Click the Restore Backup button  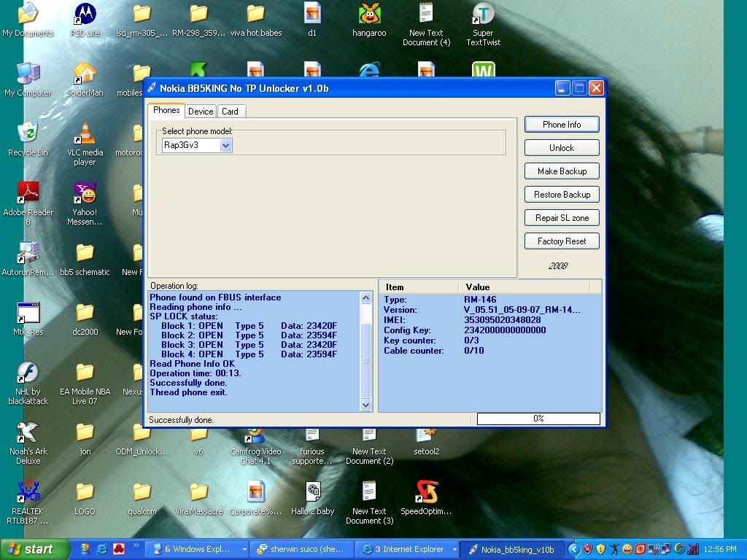coord(562,195)
